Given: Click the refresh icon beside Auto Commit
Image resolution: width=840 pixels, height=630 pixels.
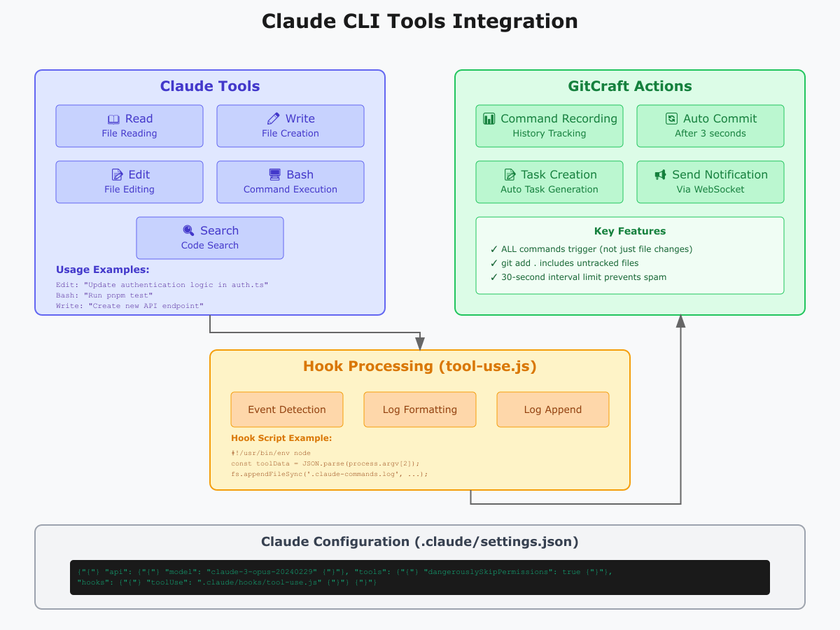Looking at the screenshot, I should click(x=671, y=119).
